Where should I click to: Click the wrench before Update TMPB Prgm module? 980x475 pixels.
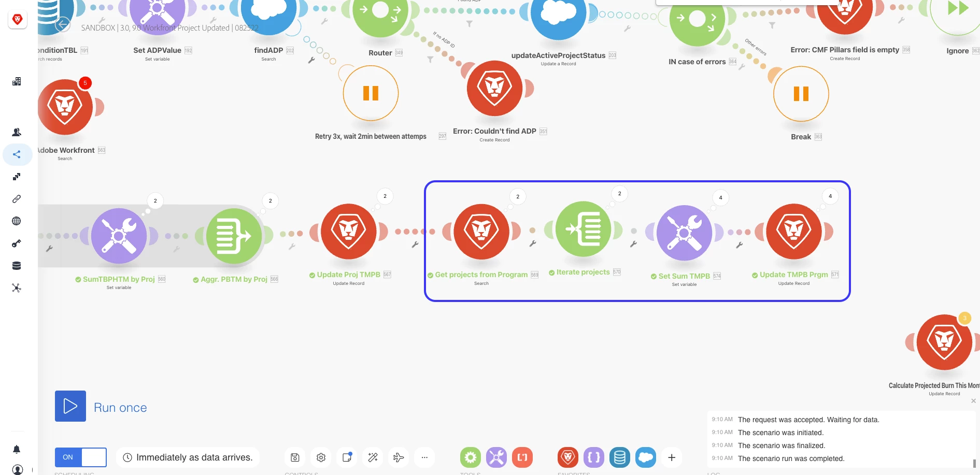pos(740,245)
